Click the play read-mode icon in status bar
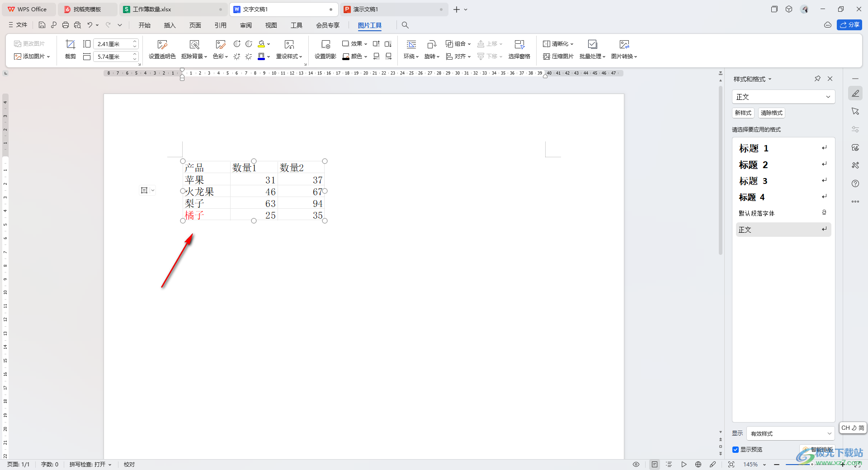 [684, 465]
